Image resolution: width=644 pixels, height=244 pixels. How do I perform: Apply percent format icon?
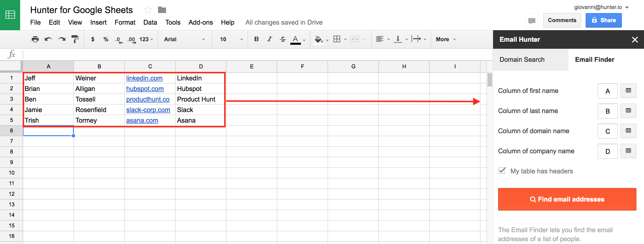pyautogui.click(x=106, y=39)
